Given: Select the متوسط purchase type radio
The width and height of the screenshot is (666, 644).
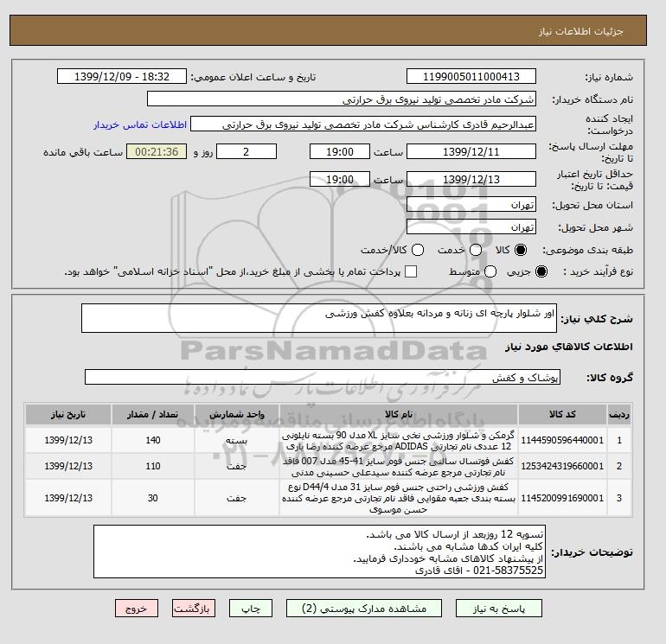Looking at the screenshot, I should [x=490, y=271].
